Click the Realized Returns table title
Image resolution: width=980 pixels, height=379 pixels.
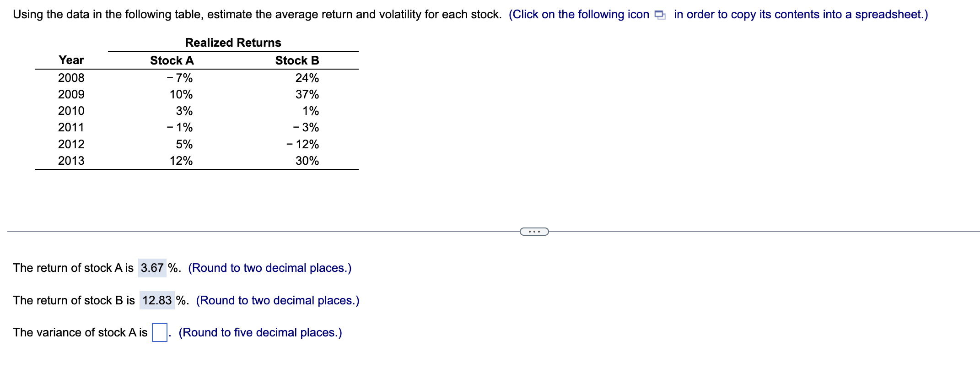tap(233, 42)
